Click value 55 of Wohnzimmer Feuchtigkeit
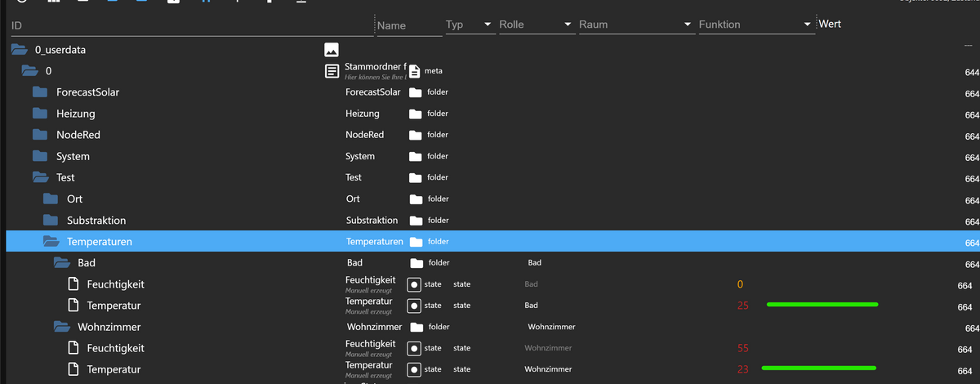 click(742, 348)
